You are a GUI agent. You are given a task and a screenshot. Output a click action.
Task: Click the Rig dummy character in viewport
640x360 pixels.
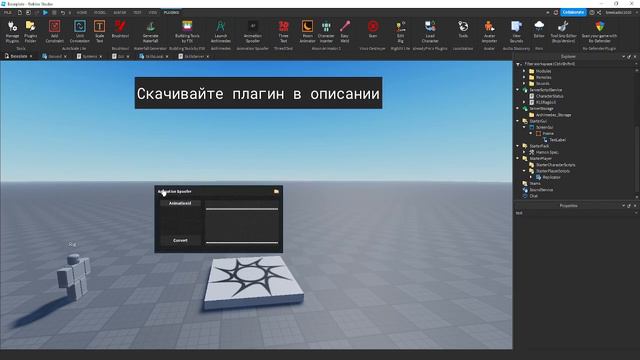[x=73, y=277]
